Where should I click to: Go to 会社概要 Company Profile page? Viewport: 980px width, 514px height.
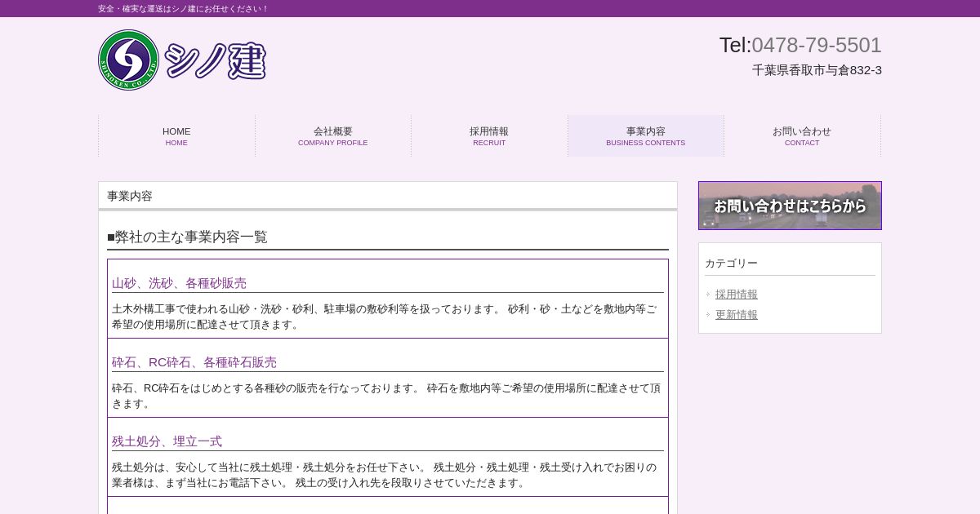(332, 136)
